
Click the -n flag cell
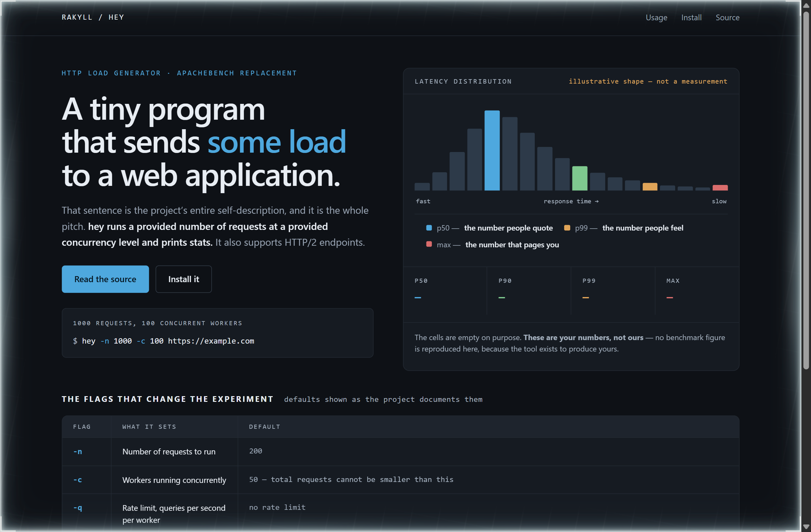(x=86, y=452)
